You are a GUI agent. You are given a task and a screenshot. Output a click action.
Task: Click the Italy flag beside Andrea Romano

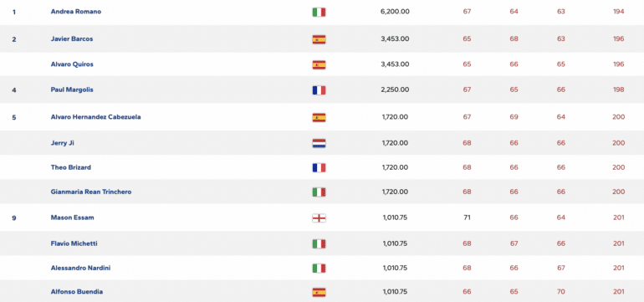point(319,12)
